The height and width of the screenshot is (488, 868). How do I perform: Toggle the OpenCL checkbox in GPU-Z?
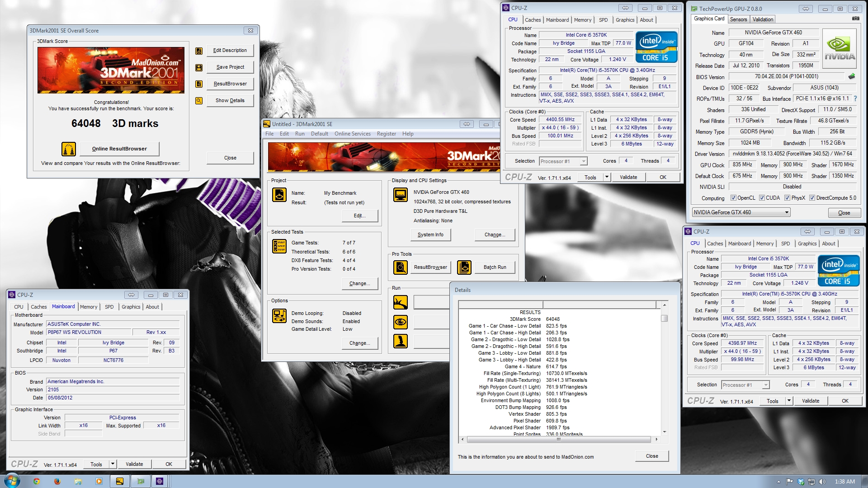(733, 198)
